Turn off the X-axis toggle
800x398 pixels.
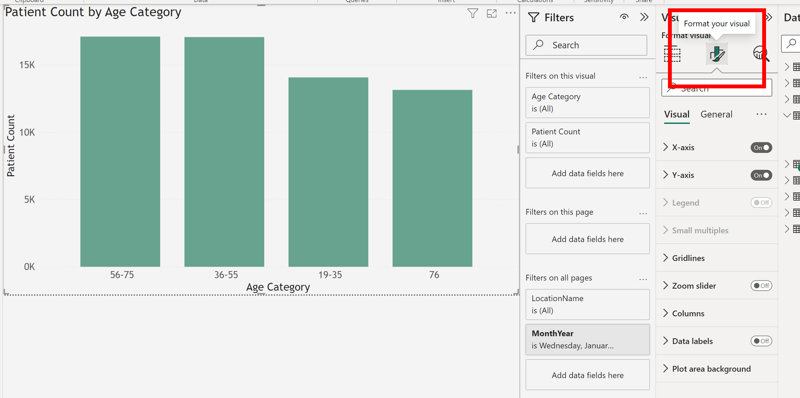click(x=761, y=147)
